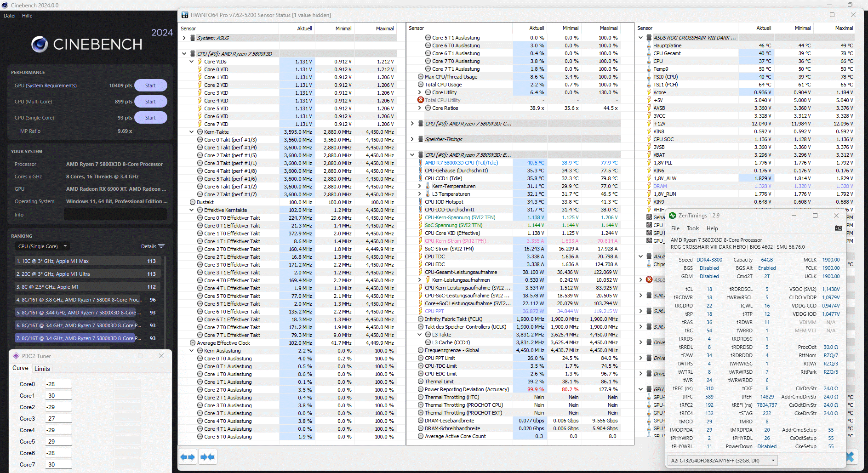Open ZenTimings Help menu
This screenshot has width=868, height=473.
[x=712, y=228]
